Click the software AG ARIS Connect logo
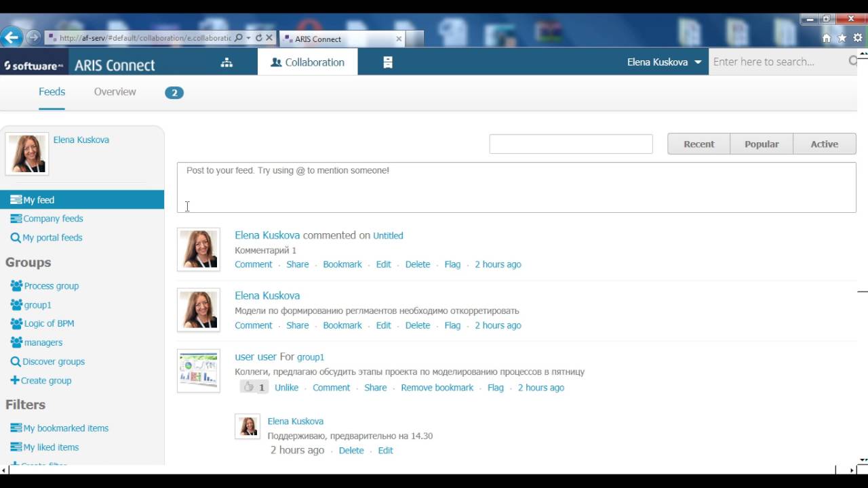868x488 pixels. (x=79, y=65)
